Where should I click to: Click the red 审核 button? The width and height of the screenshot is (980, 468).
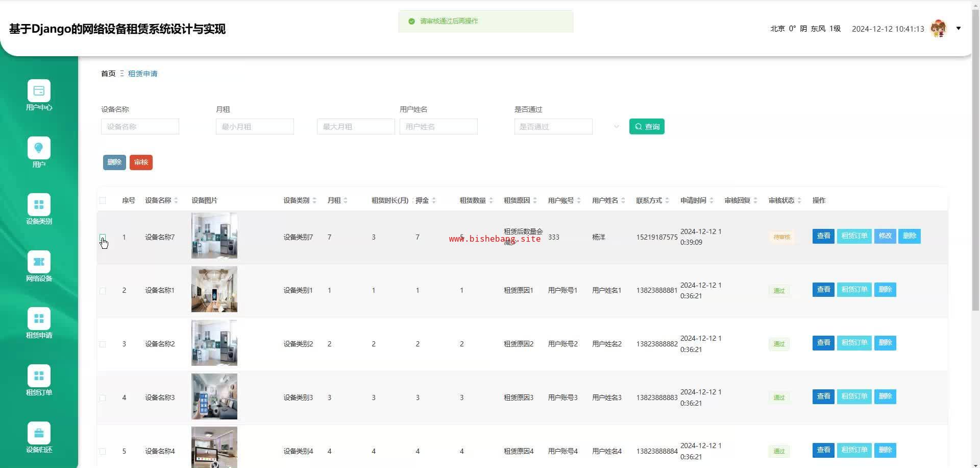click(141, 162)
